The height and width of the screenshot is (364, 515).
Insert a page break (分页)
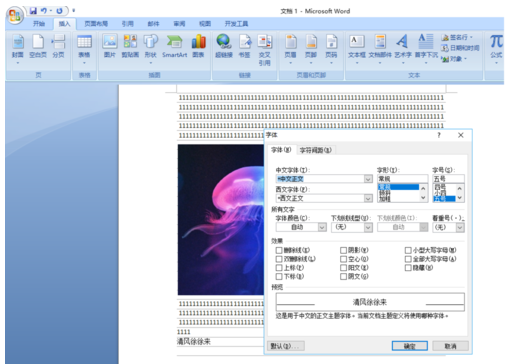coord(58,47)
